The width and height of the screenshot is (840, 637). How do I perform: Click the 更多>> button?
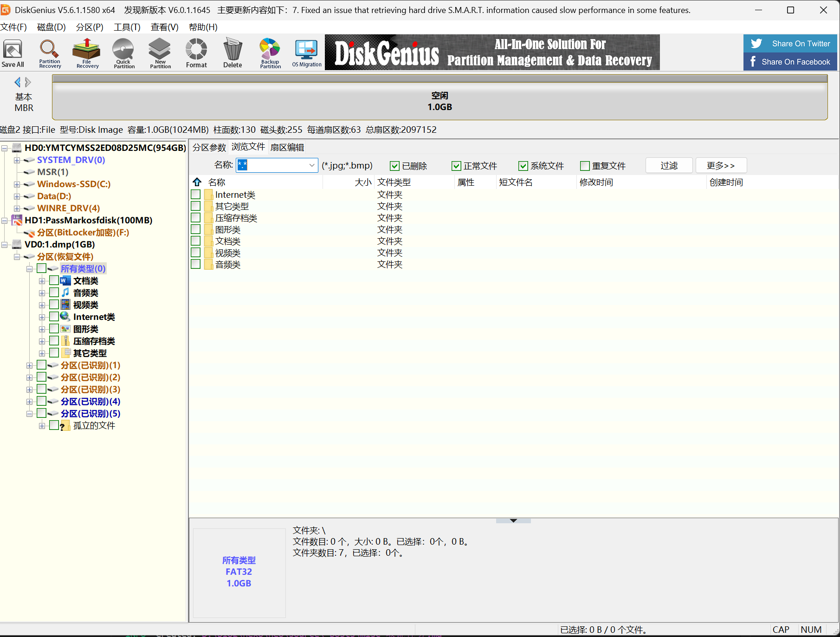pos(721,165)
